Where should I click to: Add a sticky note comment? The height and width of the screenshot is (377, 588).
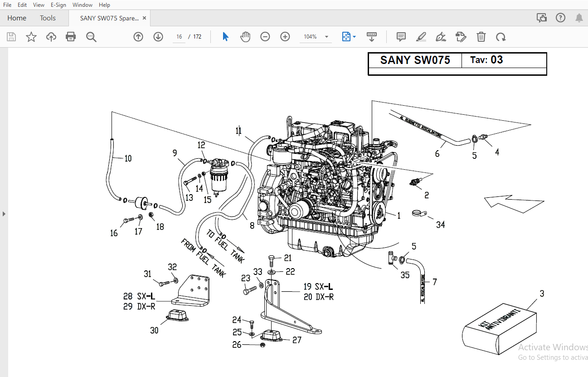click(401, 37)
